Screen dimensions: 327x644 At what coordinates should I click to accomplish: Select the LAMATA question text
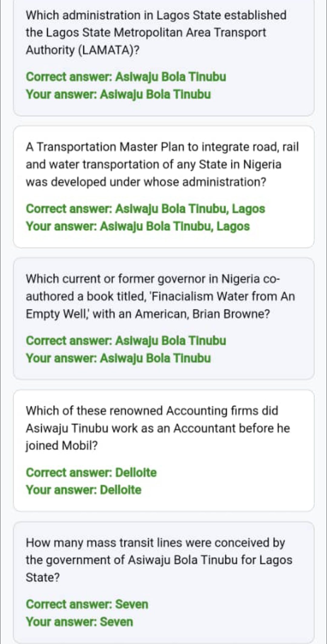click(156, 33)
